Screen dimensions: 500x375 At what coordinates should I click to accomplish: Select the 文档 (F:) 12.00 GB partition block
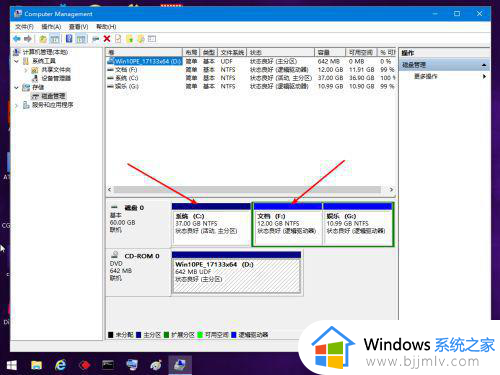coord(288,225)
